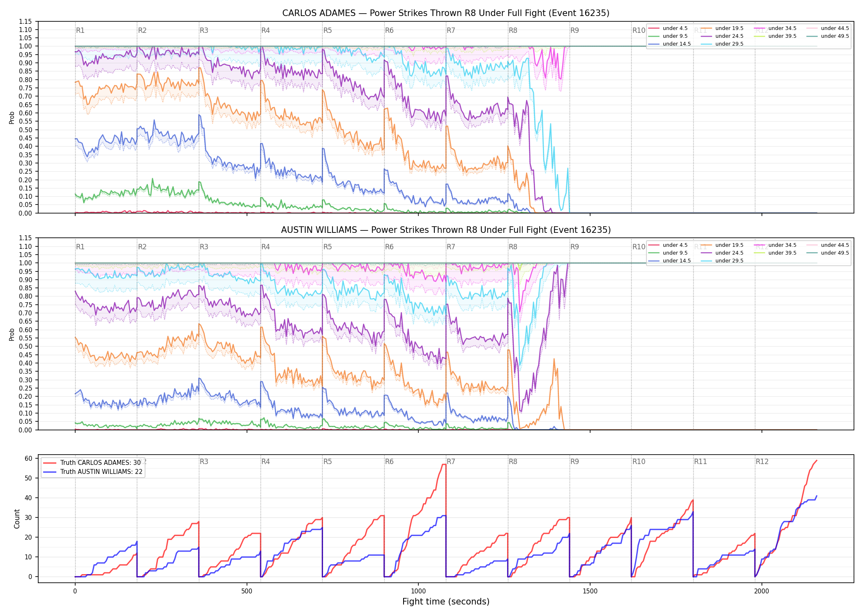Click the 'under 4.5' legend entry in top chart
Screen dimensions: 863x616
(668, 28)
